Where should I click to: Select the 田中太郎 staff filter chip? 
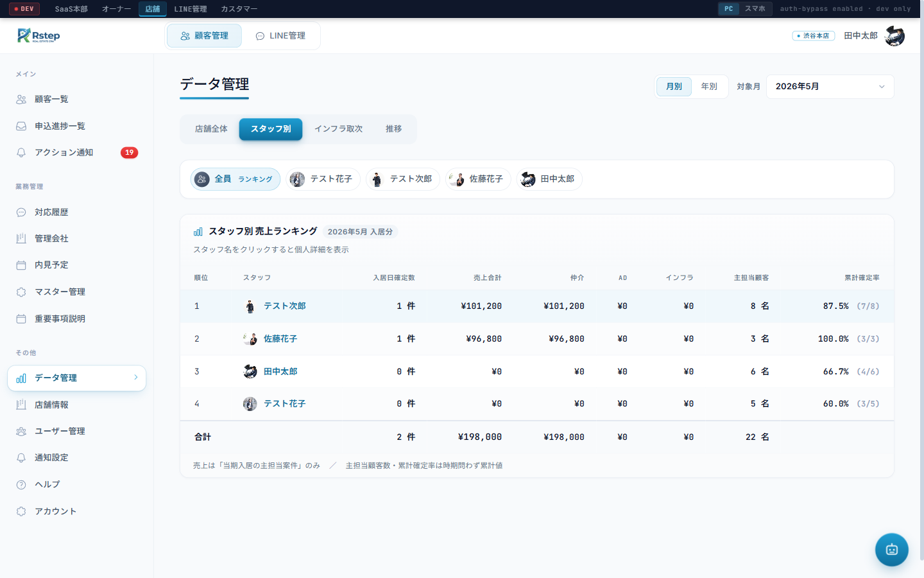[549, 179]
